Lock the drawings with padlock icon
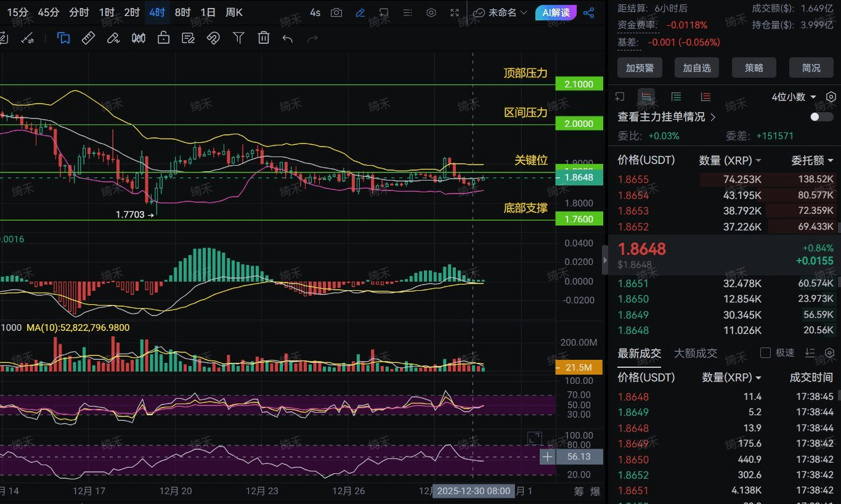 pos(163,38)
